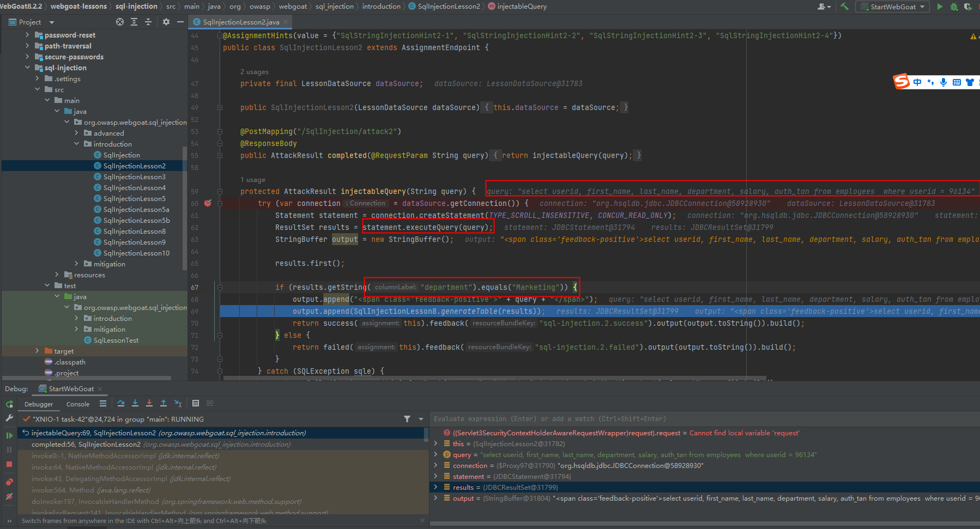The width and height of the screenshot is (980, 529).
Task: Hide the Project panel with minus icon
Action: pyautogui.click(x=180, y=22)
